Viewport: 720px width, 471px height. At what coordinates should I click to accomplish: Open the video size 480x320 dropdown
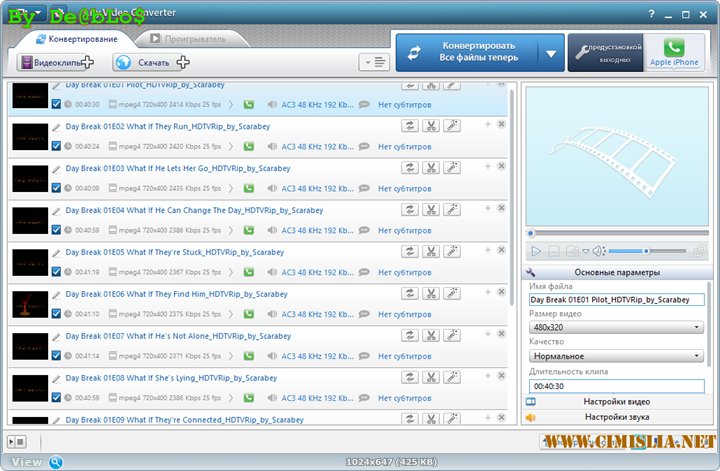[615, 327]
